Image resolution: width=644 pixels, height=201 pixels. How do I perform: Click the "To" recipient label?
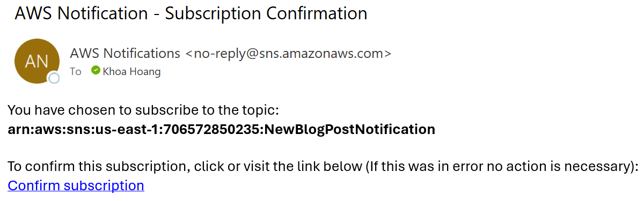tap(76, 71)
